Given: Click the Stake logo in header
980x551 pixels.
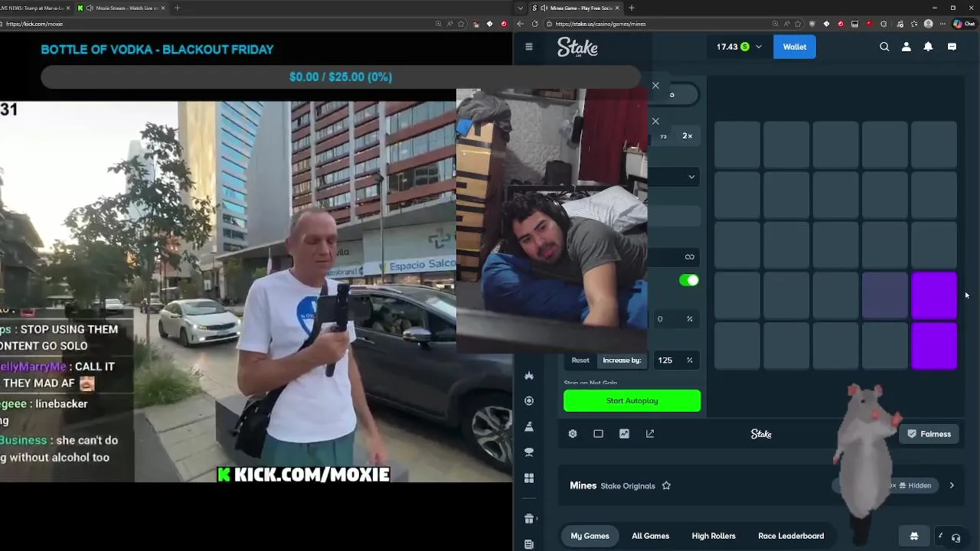Looking at the screenshot, I should pos(577,47).
